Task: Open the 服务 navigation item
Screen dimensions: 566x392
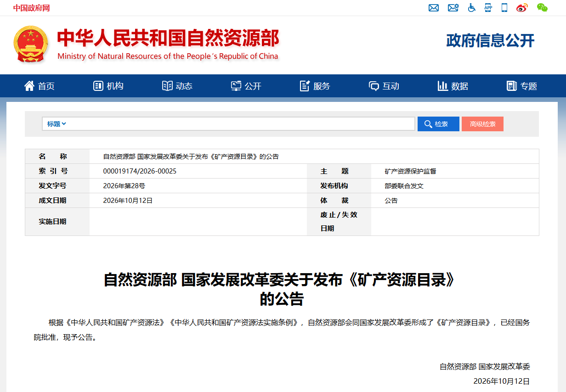Action: coord(315,86)
